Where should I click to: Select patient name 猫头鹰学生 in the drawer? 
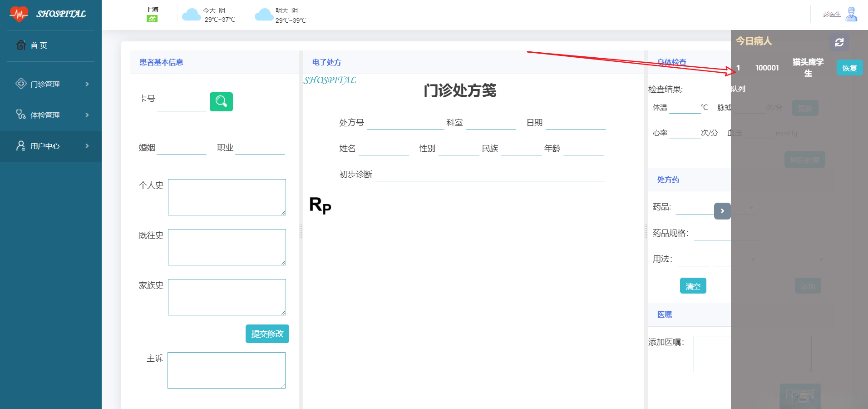click(808, 68)
